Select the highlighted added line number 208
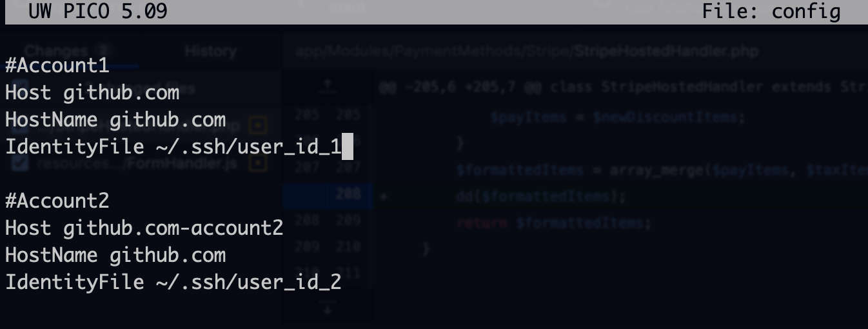The image size is (868, 329). pyautogui.click(x=348, y=195)
